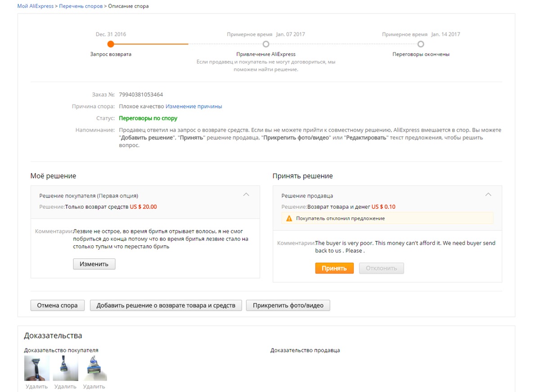Collapse the buyer's solution panel chevron
This screenshot has height=392, width=540.
246,194
